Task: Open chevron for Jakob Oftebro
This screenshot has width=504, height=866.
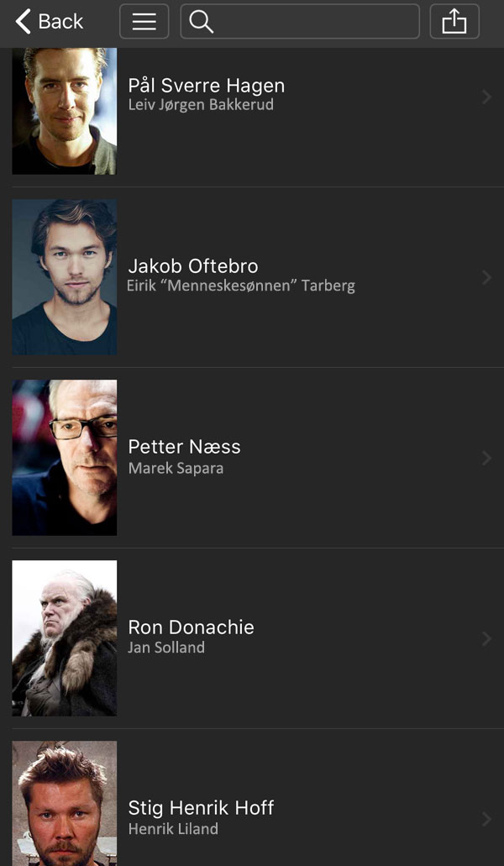Action: coord(486,278)
